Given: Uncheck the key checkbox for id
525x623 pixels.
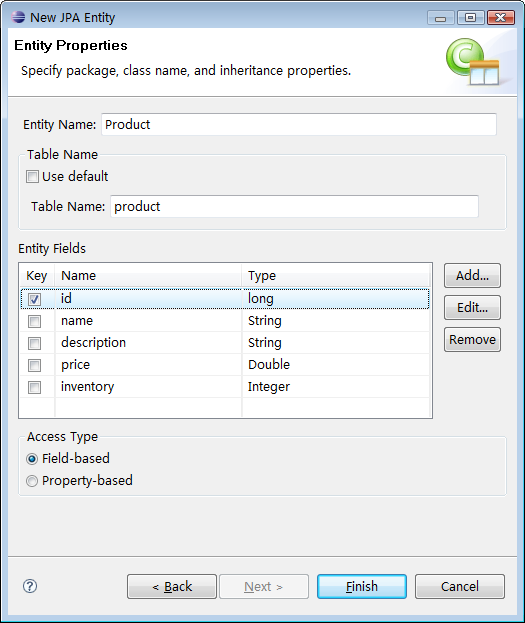Looking at the screenshot, I should [35, 299].
